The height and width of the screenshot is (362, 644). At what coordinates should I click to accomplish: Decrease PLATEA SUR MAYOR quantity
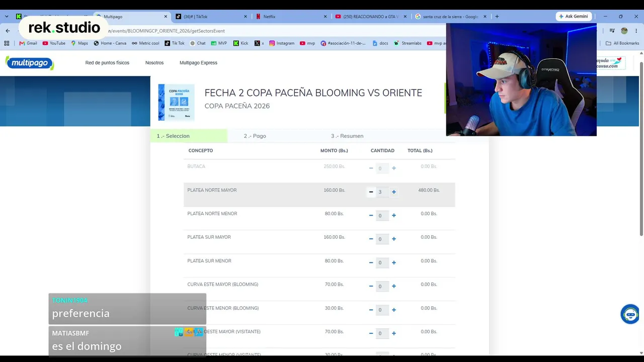click(x=371, y=239)
